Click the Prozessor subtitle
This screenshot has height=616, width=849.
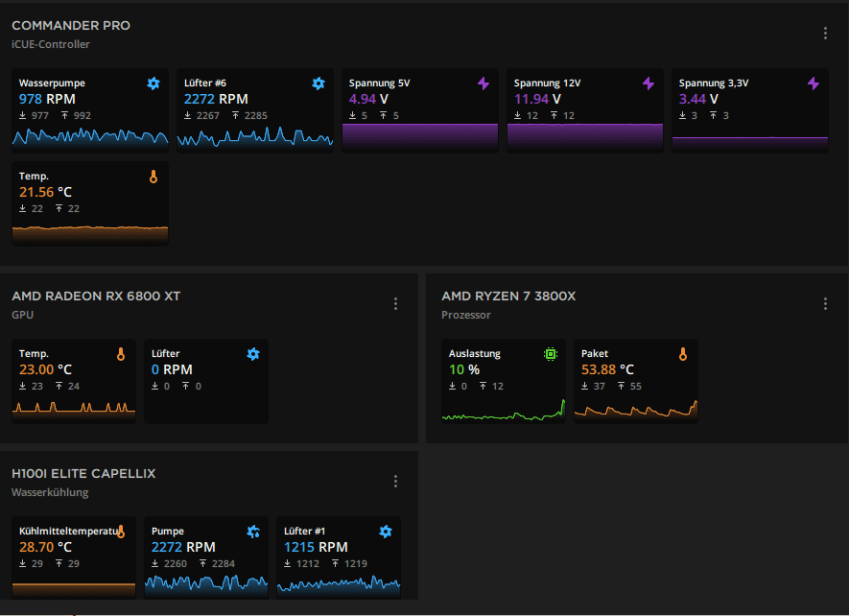[x=465, y=315]
